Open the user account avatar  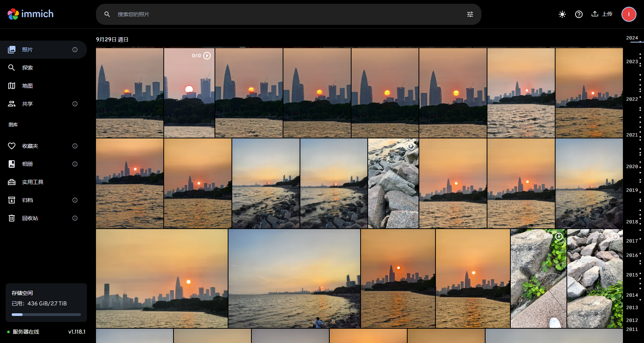(629, 14)
